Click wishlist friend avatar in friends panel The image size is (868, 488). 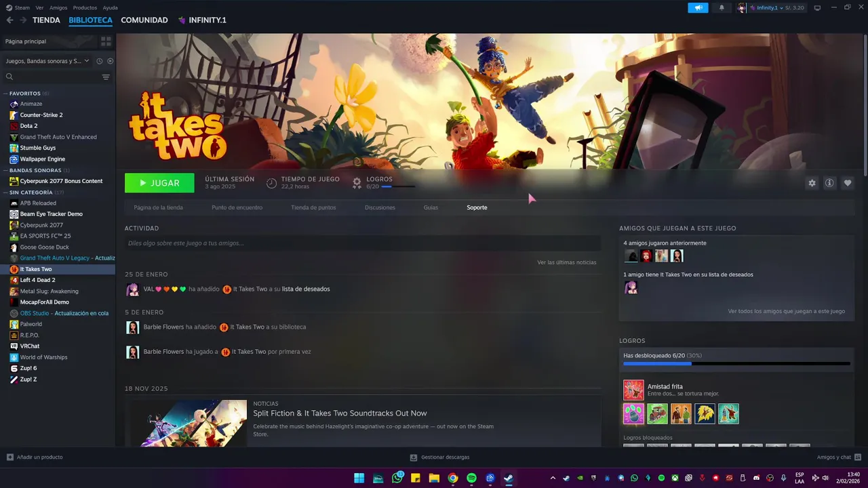click(x=631, y=287)
